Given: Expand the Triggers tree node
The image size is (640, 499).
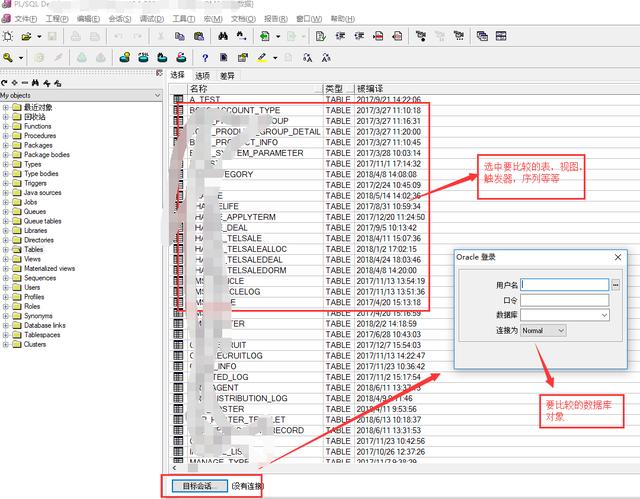Looking at the screenshot, I should 6,183.
